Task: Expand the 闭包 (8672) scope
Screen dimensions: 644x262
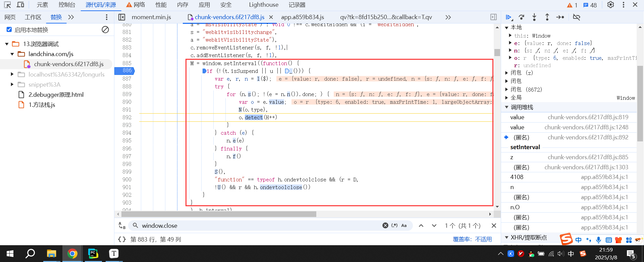Action: (507, 89)
